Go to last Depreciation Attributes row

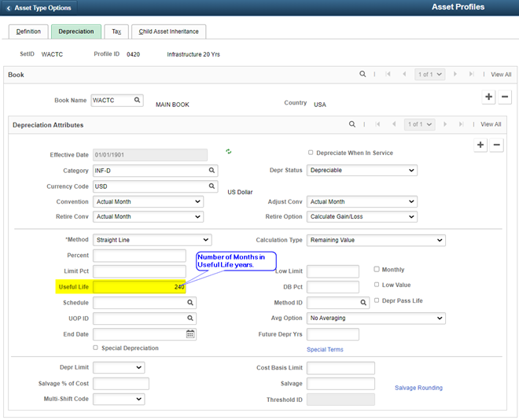pyautogui.click(x=461, y=124)
